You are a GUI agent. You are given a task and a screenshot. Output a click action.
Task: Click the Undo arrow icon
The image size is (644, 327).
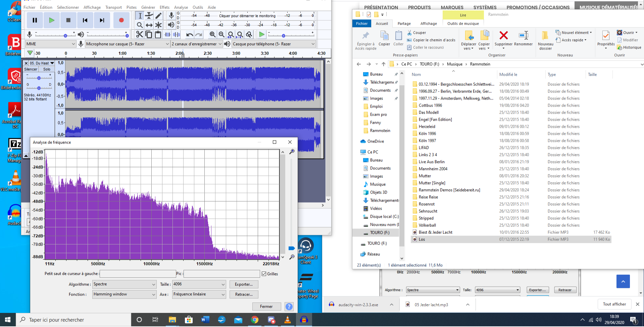(190, 35)
